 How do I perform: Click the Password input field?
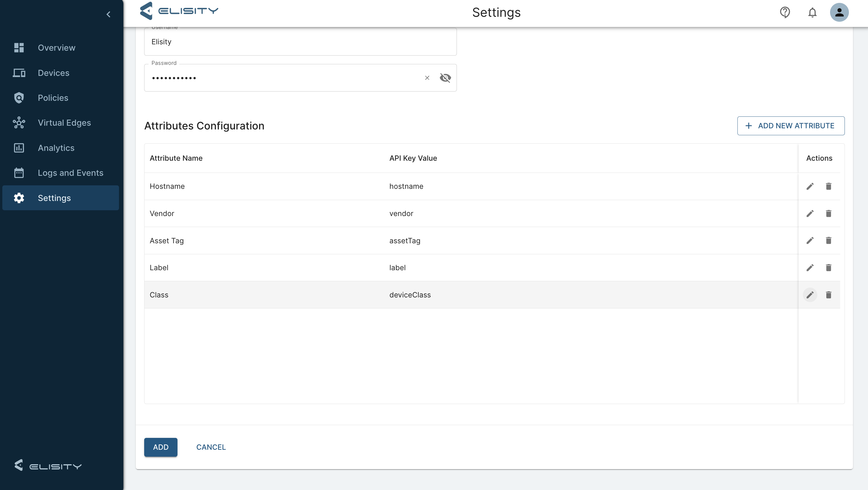click(300, 78)
